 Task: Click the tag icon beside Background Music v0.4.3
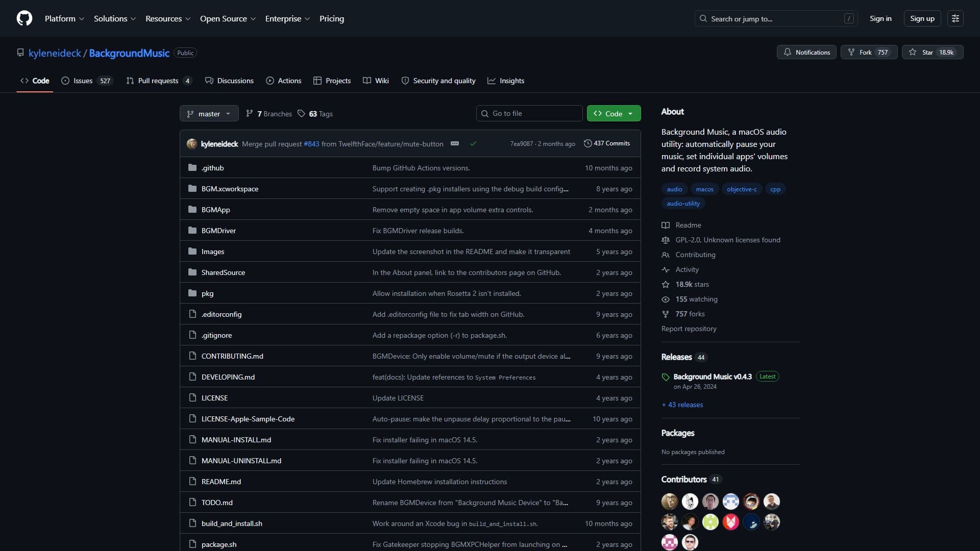tap(666, 377)
